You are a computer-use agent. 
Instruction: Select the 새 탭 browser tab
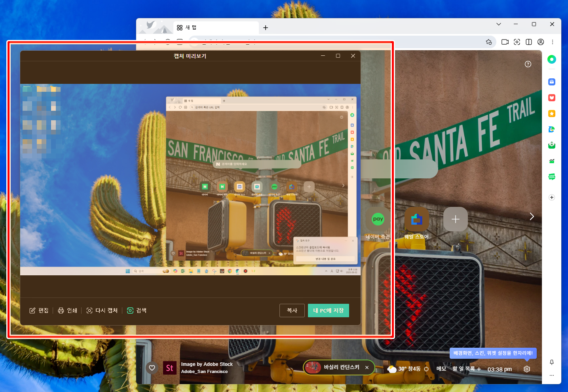[216, 28]
